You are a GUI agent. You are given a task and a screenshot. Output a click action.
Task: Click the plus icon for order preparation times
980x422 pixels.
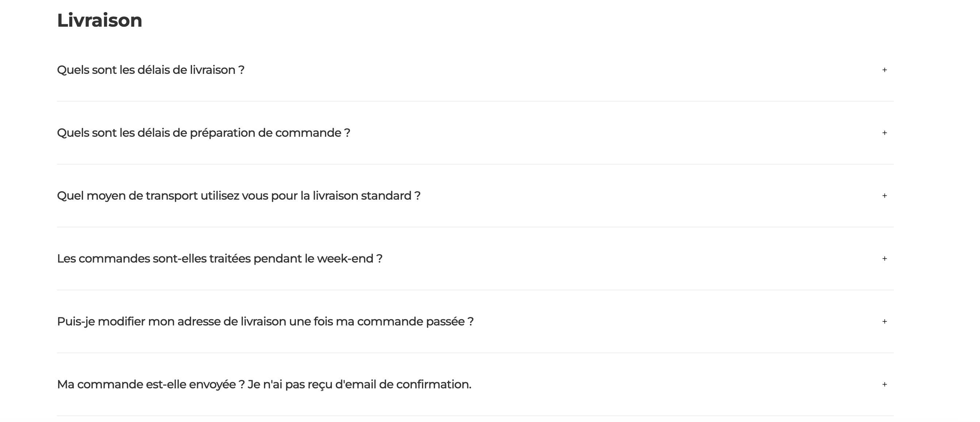pos(884,133)
